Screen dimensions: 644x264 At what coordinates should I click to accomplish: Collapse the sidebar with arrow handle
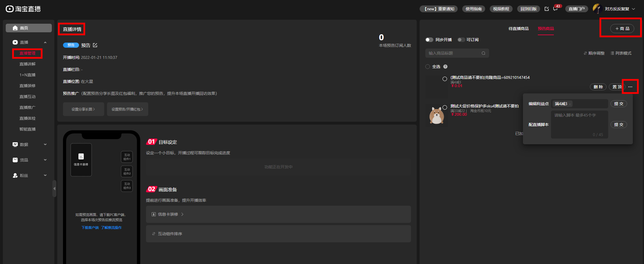coord(54,189)
